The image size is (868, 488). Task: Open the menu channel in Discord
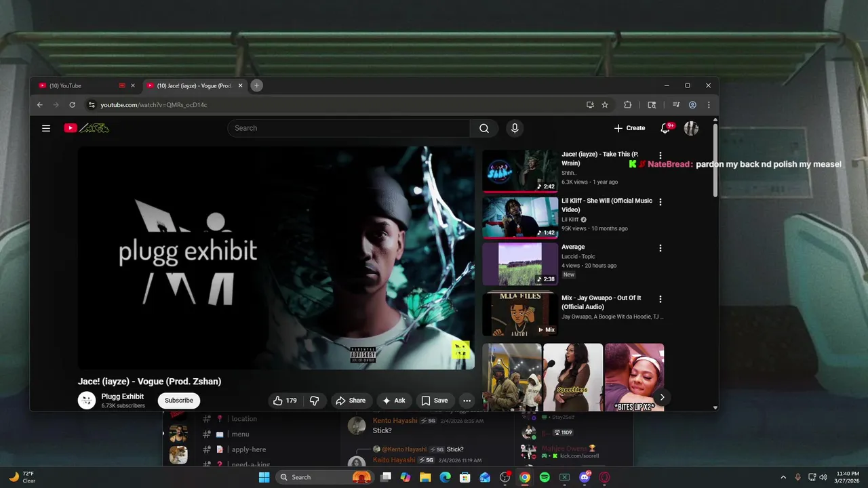240,434
